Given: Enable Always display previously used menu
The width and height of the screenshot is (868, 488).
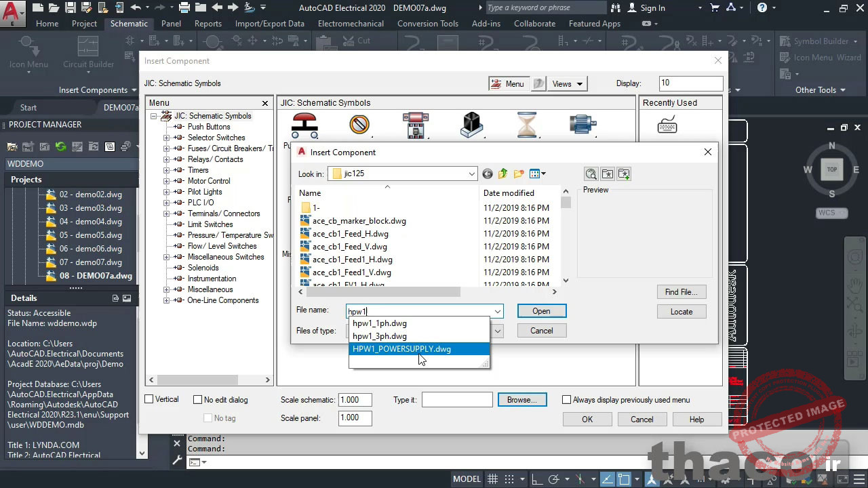Looking at the screenshot, I should pos(567,399).
